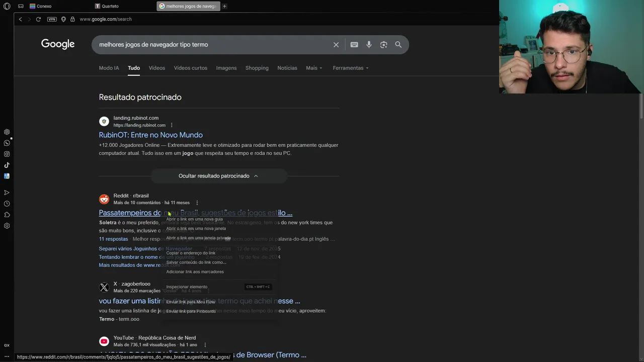Open three-dot menu of rubinot result
Screen dimensions: 644x362
pyautogui.click(x=172, y=125)
